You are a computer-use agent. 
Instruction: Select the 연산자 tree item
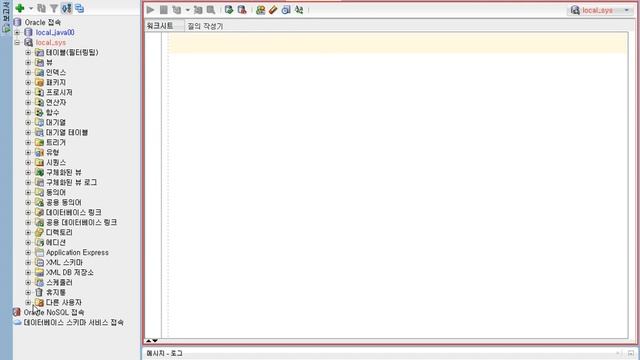56,102
